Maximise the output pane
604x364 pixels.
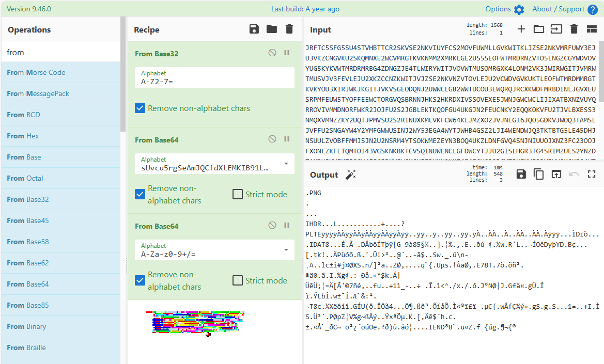pyautogui.click(x=592, y=175)
